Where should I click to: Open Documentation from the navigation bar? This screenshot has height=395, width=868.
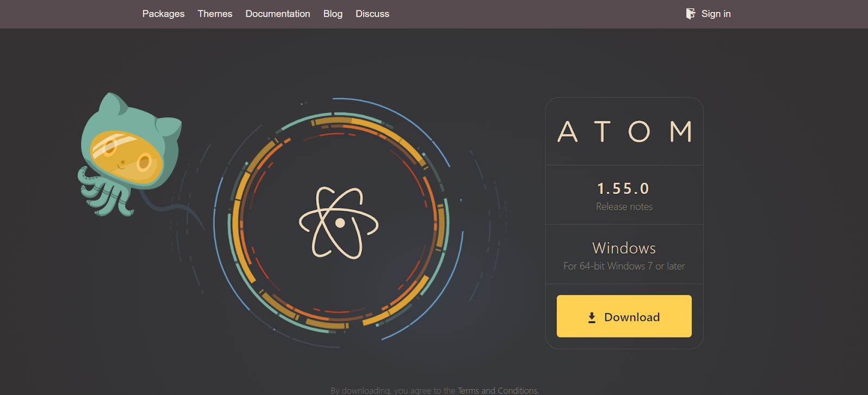pyautogui.click(x=278, y=14)
